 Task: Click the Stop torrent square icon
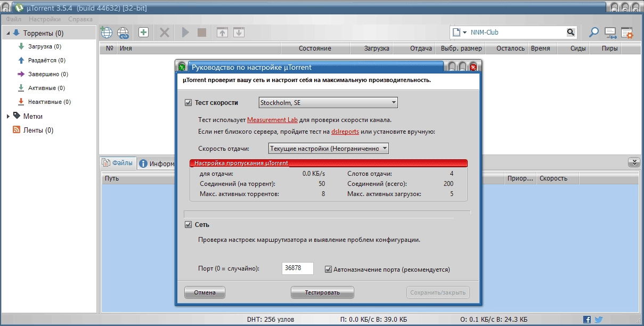click(x=202, y=32)
